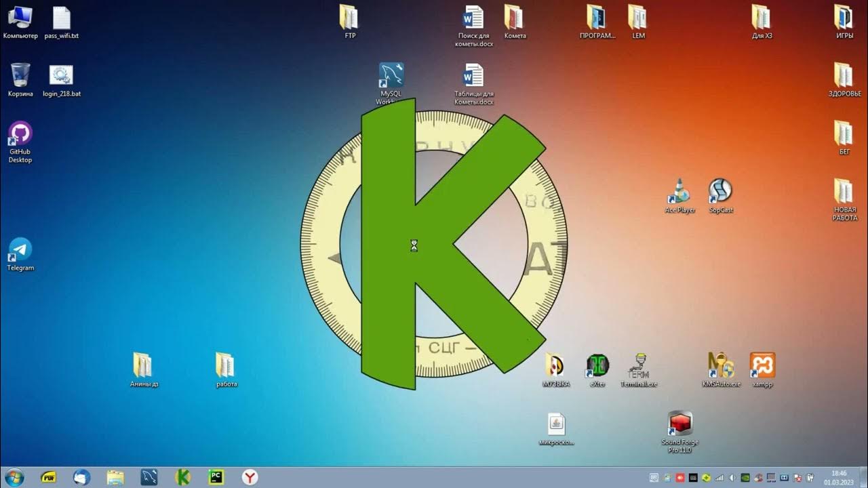The width and height of the screenshot is (868, 488).
Task: Open Yandex Browser from the taskbar
Action: (250, 477)
